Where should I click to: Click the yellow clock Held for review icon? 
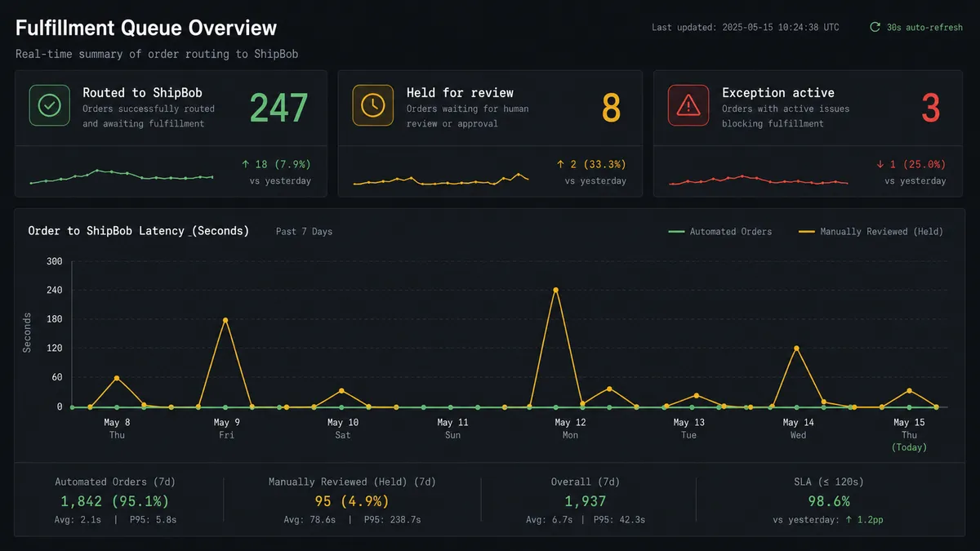coord(372,105)
